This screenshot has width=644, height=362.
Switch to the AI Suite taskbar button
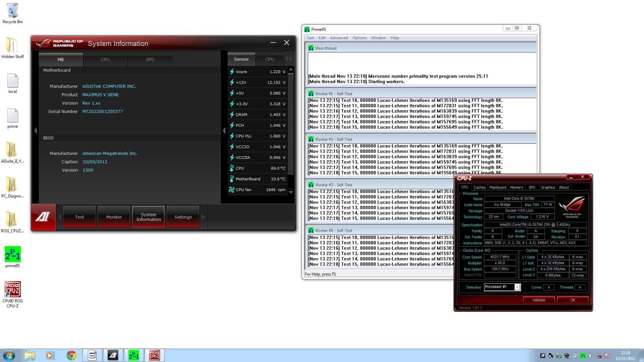(x=113, y=355)
